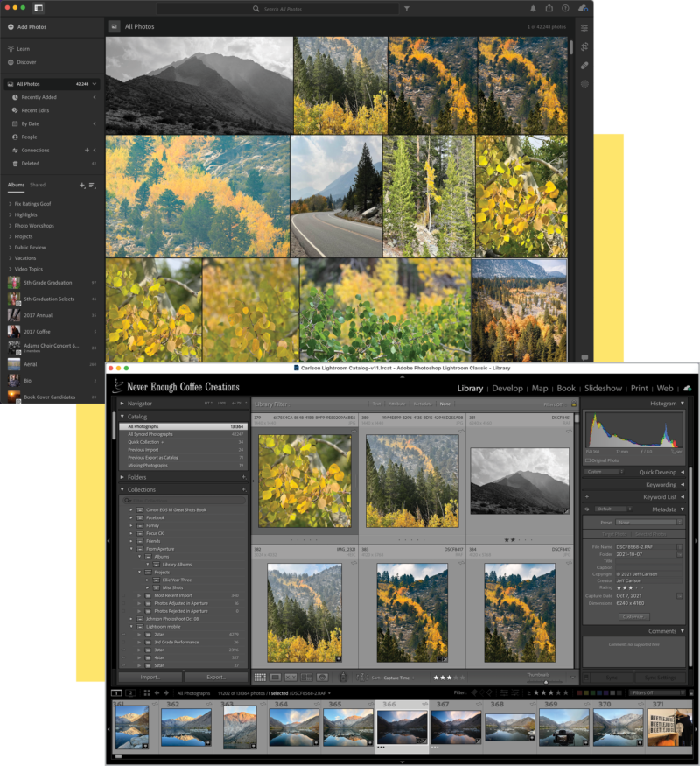The width and height of the screenshot is (700, 766).
Task: Toggle the Original Photo checkbox under histogram
Action: click(x=588, y=460)
